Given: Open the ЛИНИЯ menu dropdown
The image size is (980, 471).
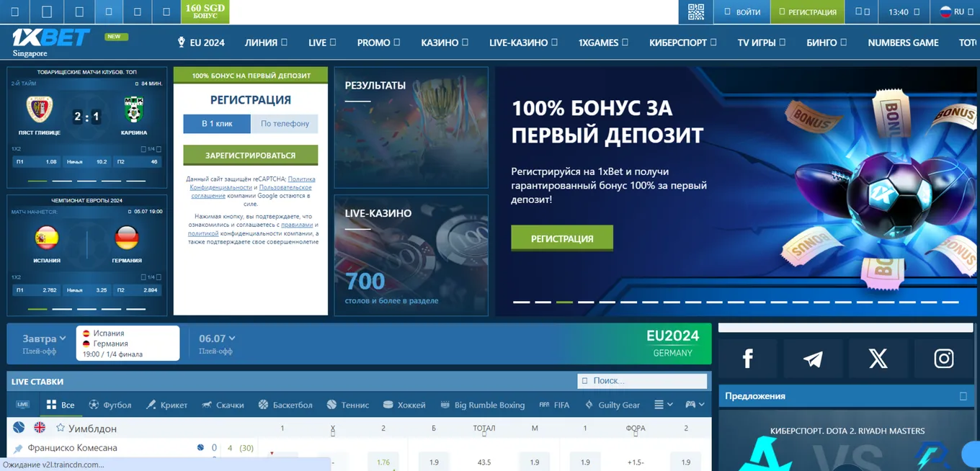Looking at the screenshot, I should 266,42.
